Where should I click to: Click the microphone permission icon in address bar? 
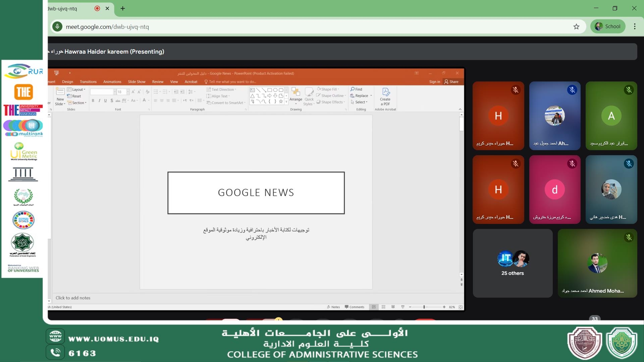point(57,26)
